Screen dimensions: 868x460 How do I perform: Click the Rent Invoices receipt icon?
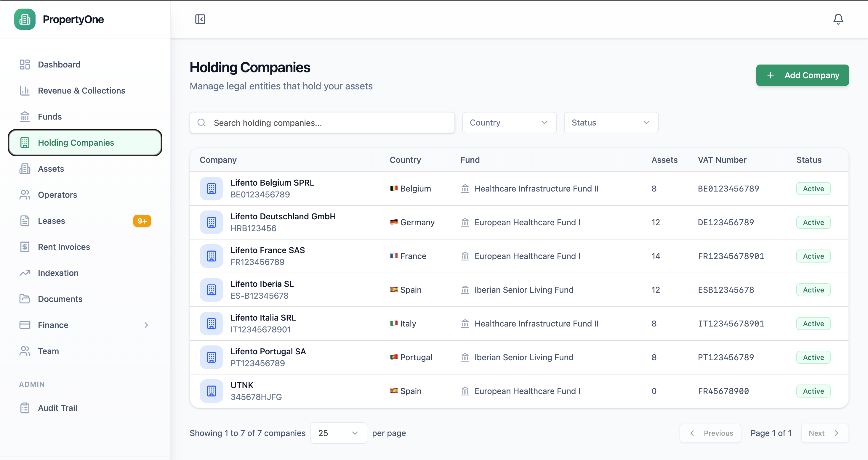pyautogui.click(x=25, y=247)
